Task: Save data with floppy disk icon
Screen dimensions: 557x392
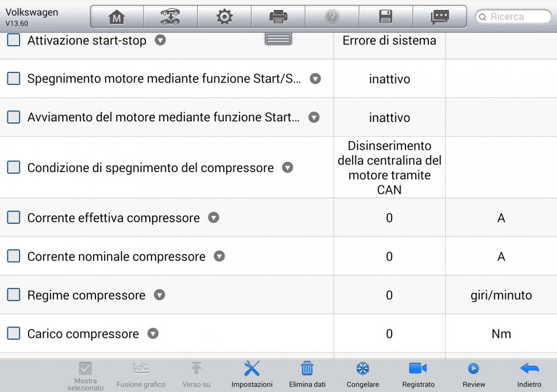Action: click(385, 17)
